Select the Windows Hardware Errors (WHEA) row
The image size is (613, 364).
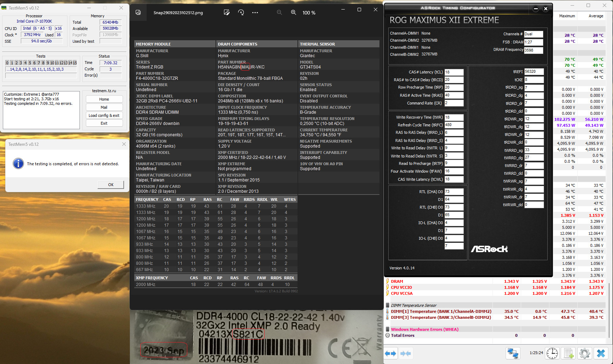(x=424, y=329)
